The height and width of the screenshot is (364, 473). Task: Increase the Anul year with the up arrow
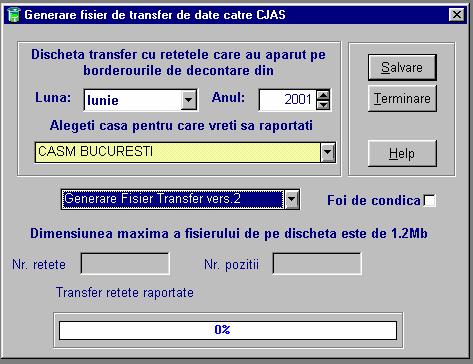(323, 95)
